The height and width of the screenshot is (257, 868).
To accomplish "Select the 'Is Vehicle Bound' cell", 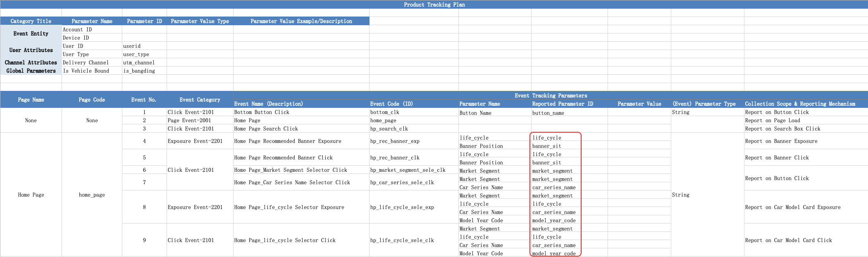I will 92,71.
